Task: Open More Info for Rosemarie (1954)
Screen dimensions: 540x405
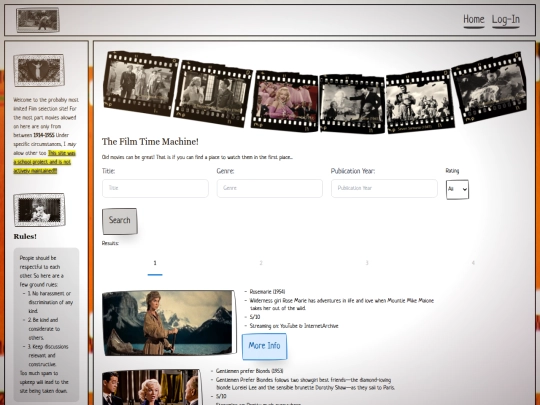Action: 264,346
